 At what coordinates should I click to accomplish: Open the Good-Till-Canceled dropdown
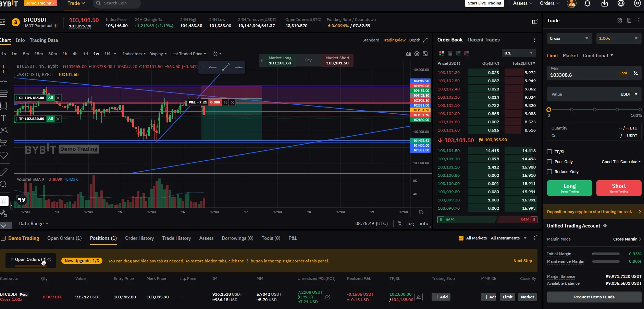point(621,162)
